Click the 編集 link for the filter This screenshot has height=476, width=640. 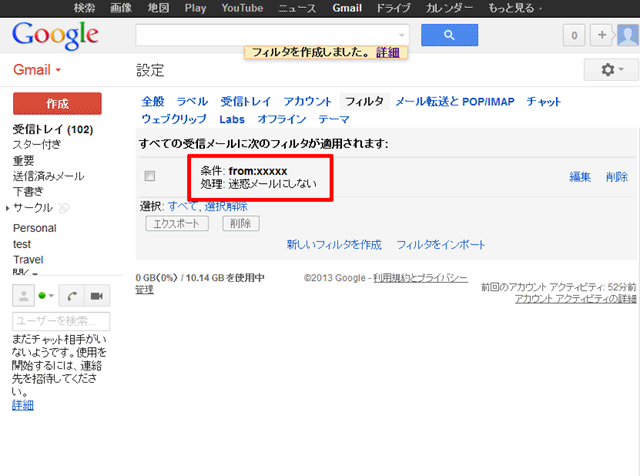coord(580,177)
